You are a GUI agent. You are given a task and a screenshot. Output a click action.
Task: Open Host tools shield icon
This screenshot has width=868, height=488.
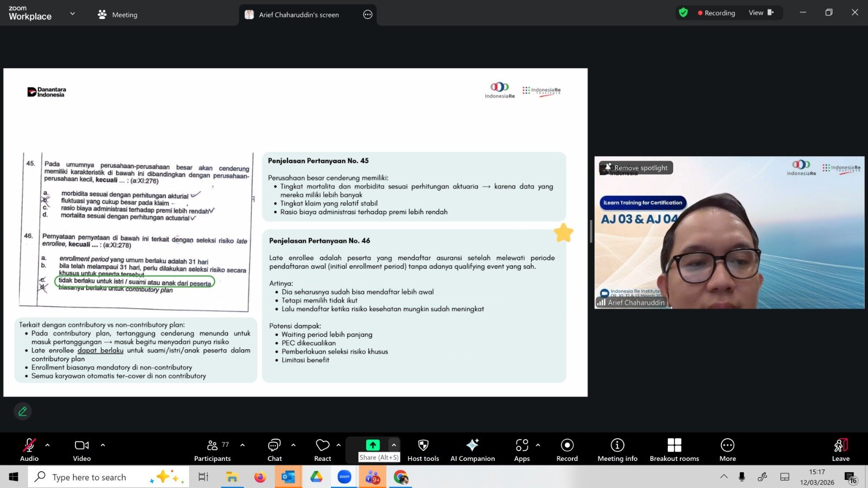pos(423,450)
